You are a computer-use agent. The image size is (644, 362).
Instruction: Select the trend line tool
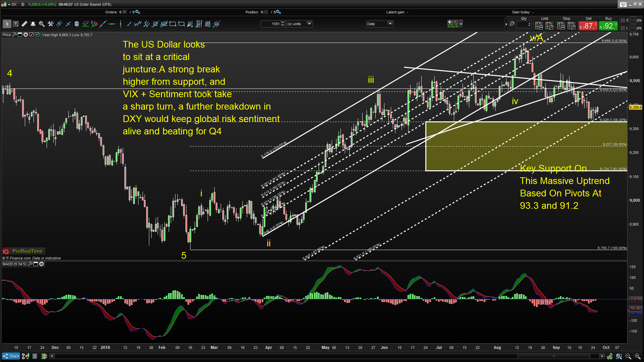click(103, 24)
